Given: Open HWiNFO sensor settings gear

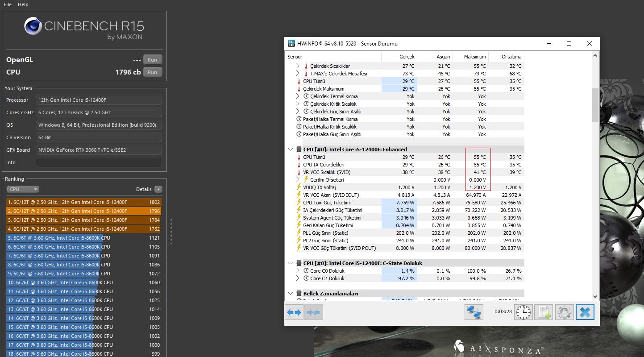Looking at the screenshot, I should click(564, 312).
